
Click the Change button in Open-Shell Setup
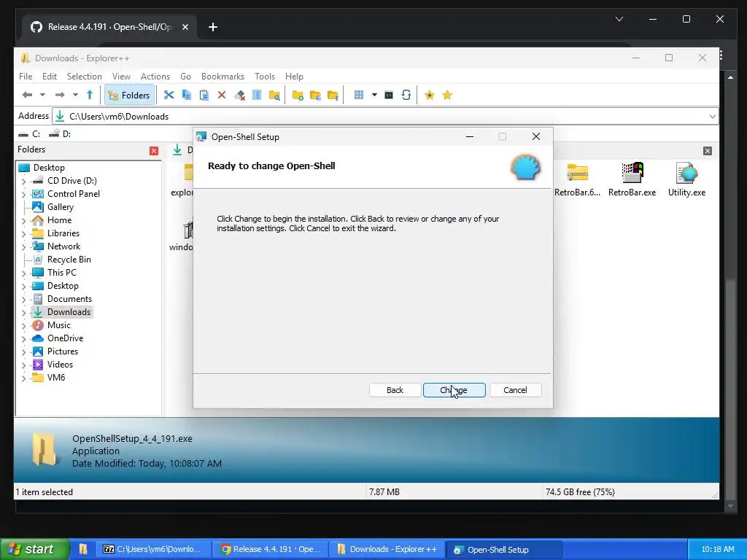point(454,390)
